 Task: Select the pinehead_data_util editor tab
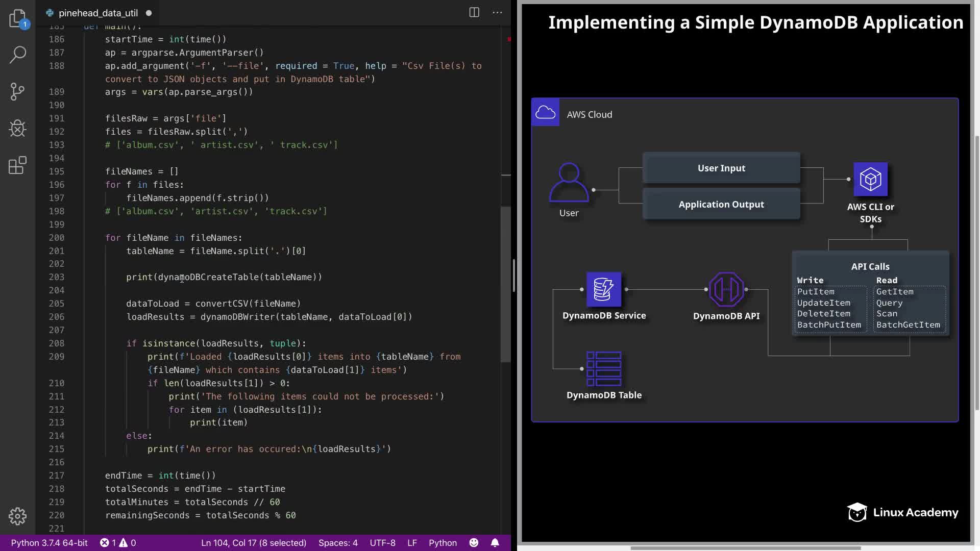click(x=98, y=13)
